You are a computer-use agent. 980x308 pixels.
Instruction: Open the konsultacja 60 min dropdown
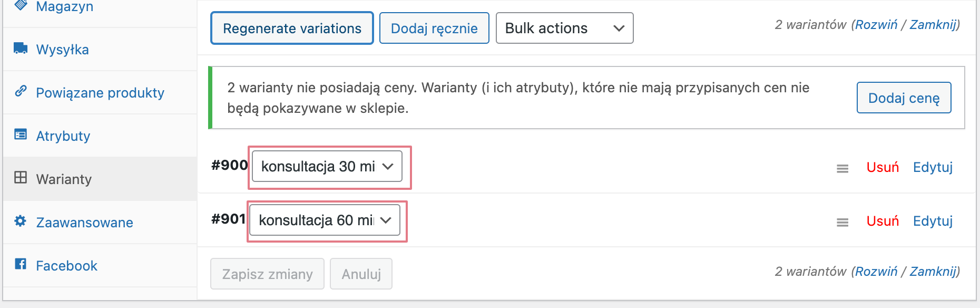point(325,220)
